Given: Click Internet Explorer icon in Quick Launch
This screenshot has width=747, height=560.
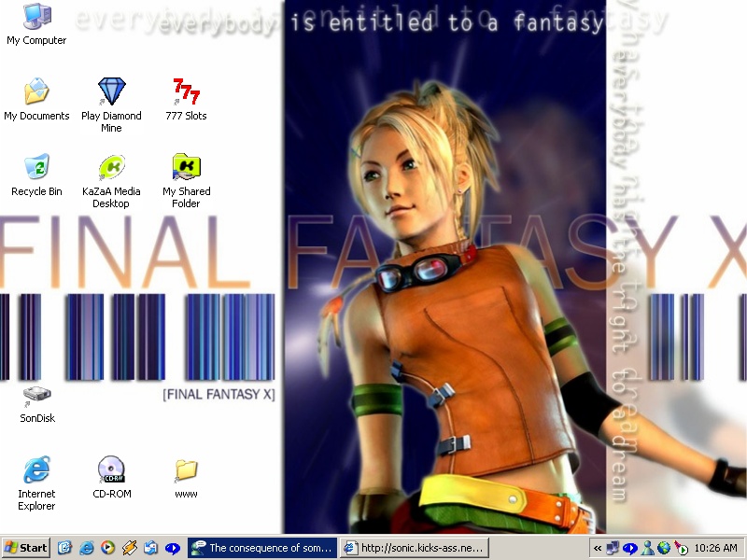Looking at the screenshot, I should [x=87, y=548].
